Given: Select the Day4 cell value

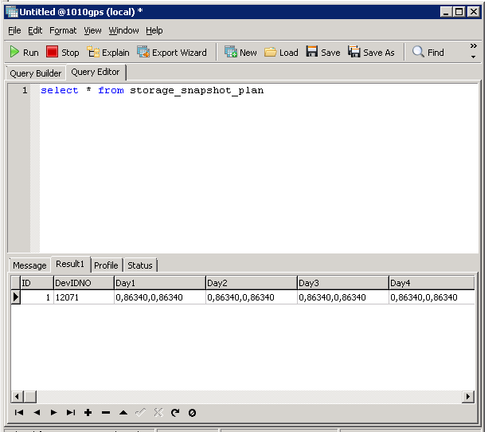Looking at the screenshot, I should pos(432,297).
